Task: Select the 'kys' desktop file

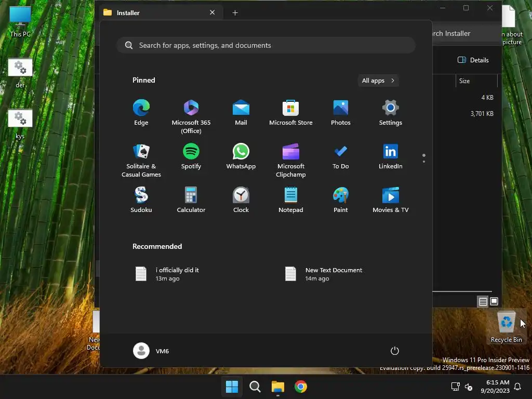Action: (x=20, y=124)
